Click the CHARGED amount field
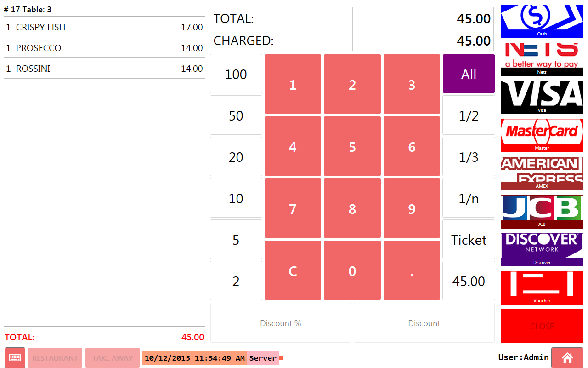The image size is (588, 368). pos(423,40)
